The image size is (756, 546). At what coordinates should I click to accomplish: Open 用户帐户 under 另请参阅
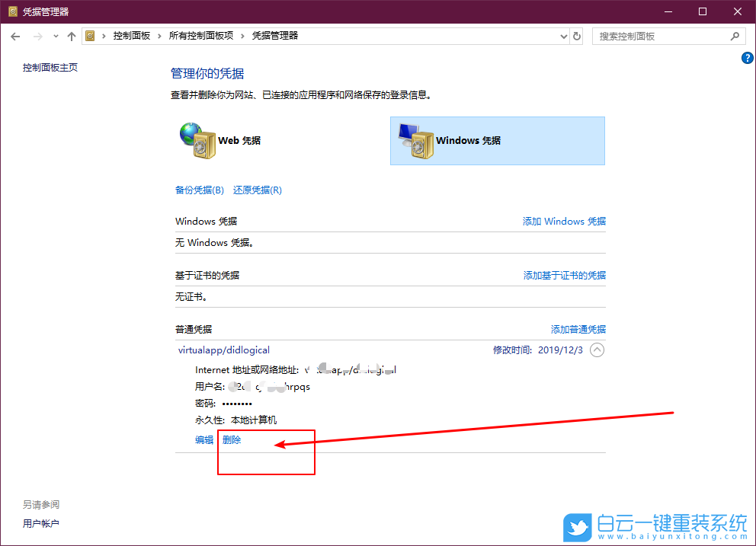(41, 523)
